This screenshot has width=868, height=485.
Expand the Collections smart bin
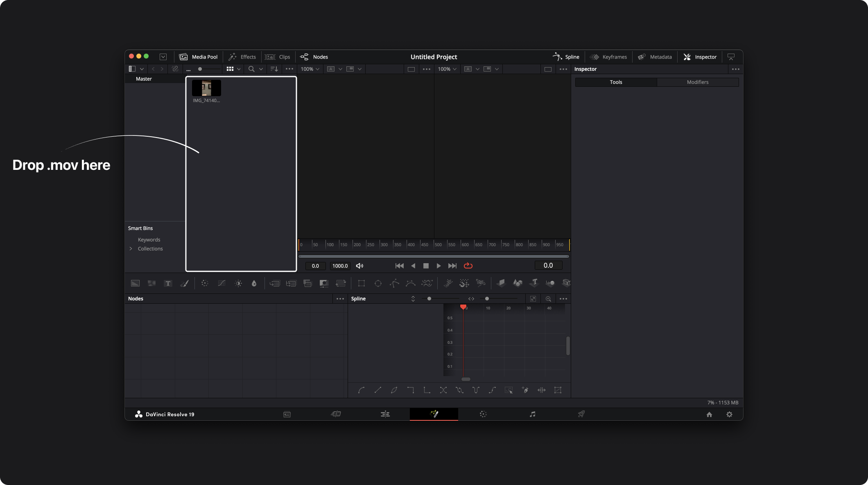pyautogui.click(x=131, y=248)
